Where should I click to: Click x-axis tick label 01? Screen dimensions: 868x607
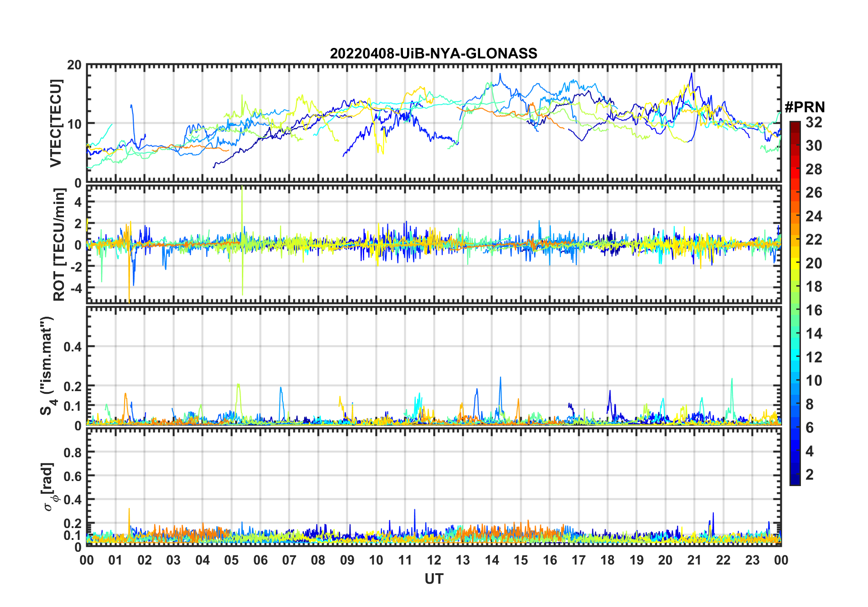coord(115,560)
